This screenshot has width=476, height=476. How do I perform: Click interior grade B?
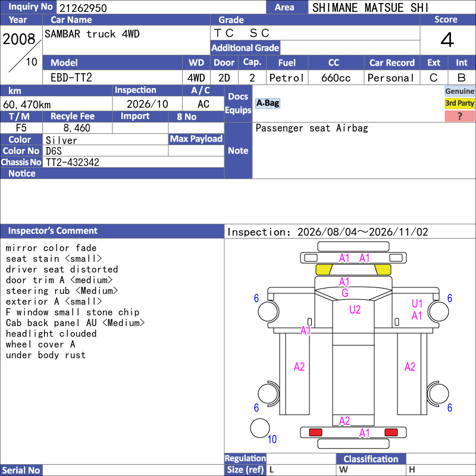pos(462,78)
